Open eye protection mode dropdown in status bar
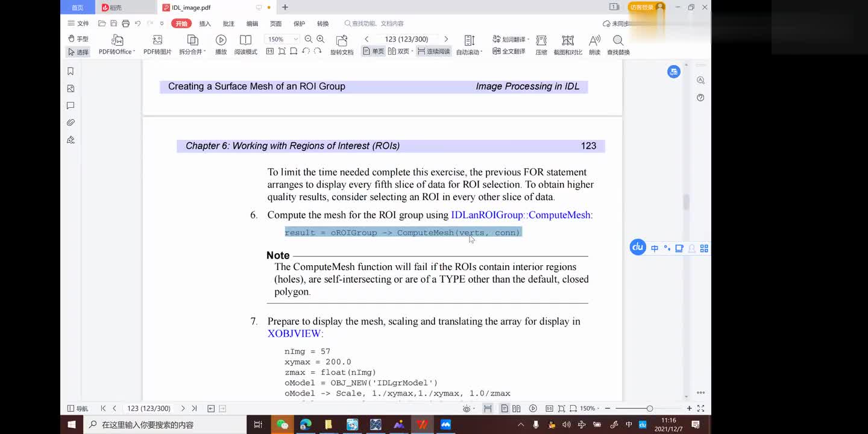The image size is (868, 434). (468, 408)
